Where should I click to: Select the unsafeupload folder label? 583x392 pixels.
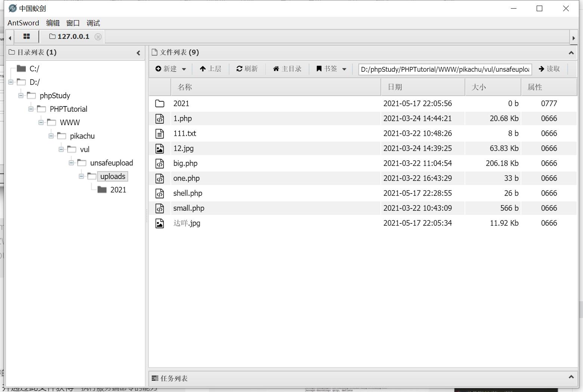(x=111, y=163)
